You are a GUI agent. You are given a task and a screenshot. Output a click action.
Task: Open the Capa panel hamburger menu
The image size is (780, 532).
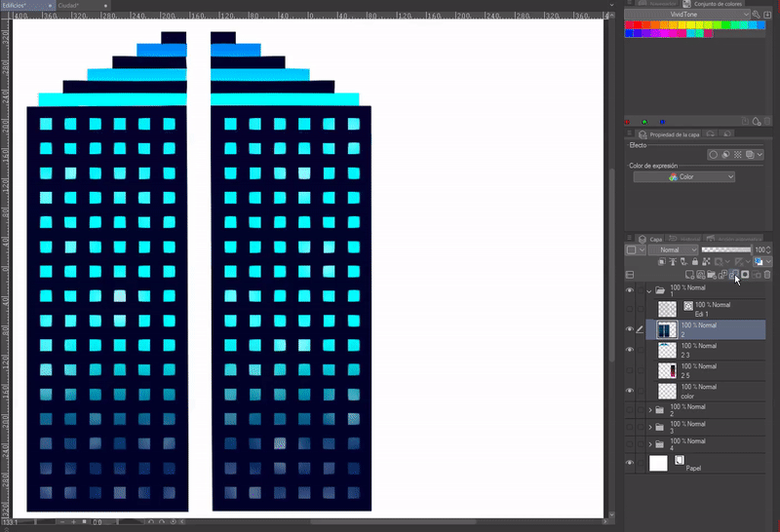629,239
